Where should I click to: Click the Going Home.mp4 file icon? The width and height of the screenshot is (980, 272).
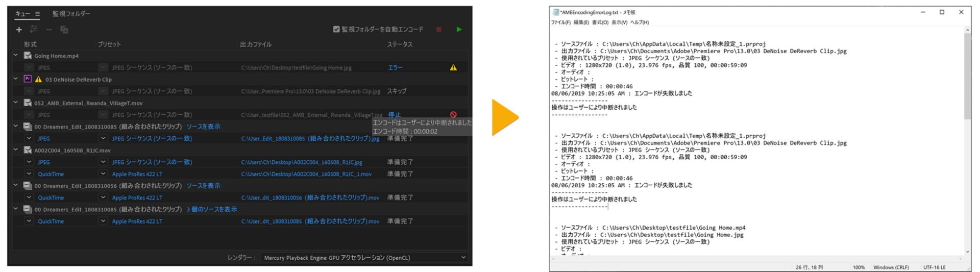click(28, 56)
